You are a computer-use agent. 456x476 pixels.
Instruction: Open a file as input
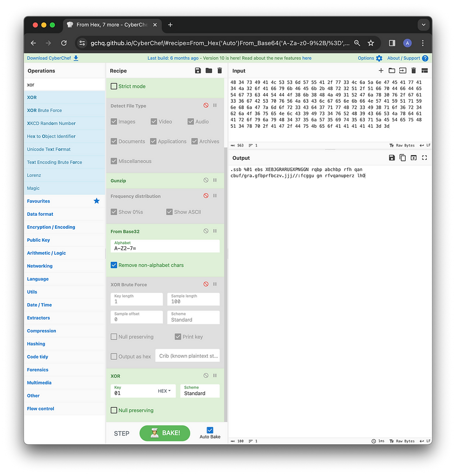click(402, 71)
